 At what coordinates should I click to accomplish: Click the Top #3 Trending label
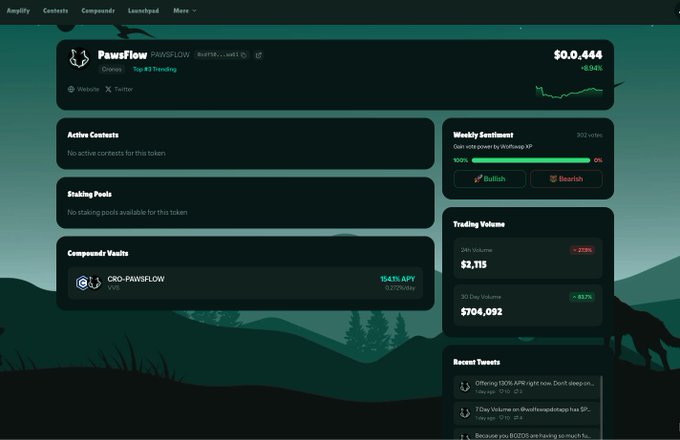(154, 69)
